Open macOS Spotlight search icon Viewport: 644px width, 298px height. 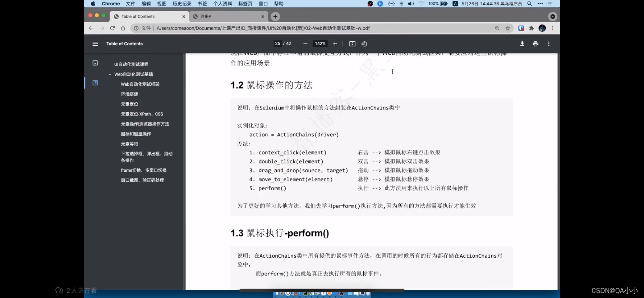530,4
